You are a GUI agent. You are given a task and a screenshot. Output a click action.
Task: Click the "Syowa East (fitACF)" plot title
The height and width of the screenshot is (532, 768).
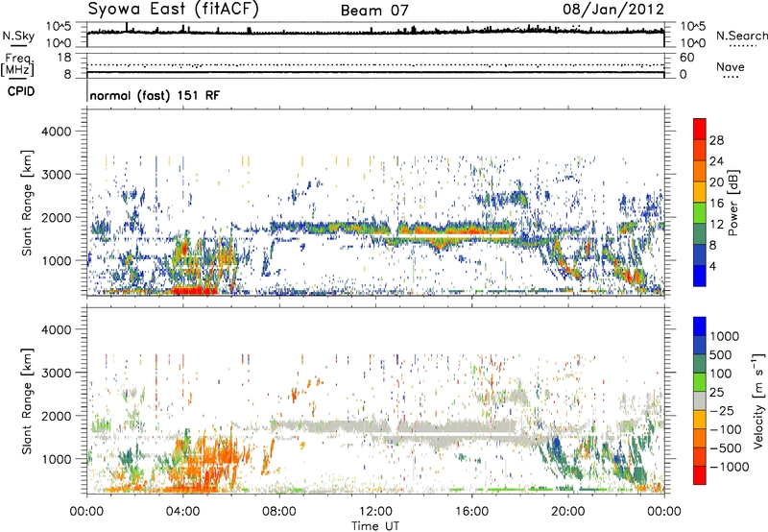click(x=174, y=9)
